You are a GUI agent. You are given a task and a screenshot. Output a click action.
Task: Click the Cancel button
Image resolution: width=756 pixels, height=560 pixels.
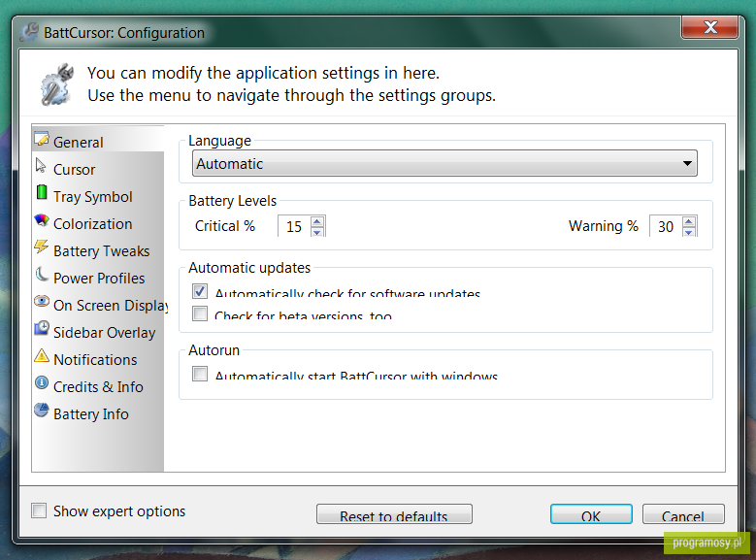point(683,514)
